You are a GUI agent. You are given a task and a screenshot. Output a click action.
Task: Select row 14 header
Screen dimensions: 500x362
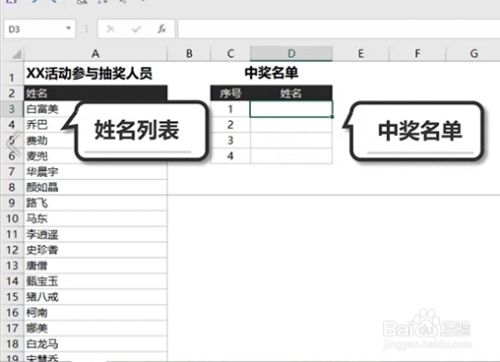(x=12, y=281)
